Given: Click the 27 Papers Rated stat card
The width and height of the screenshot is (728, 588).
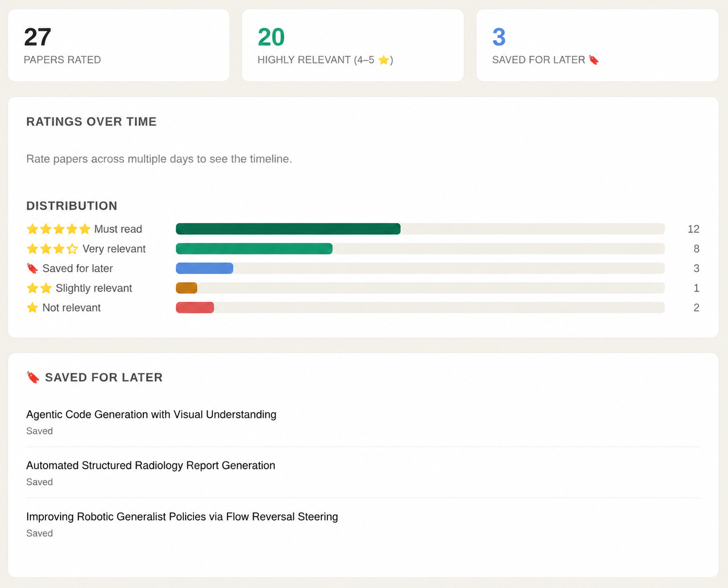Looking at the screenshot, I should 119,45.
